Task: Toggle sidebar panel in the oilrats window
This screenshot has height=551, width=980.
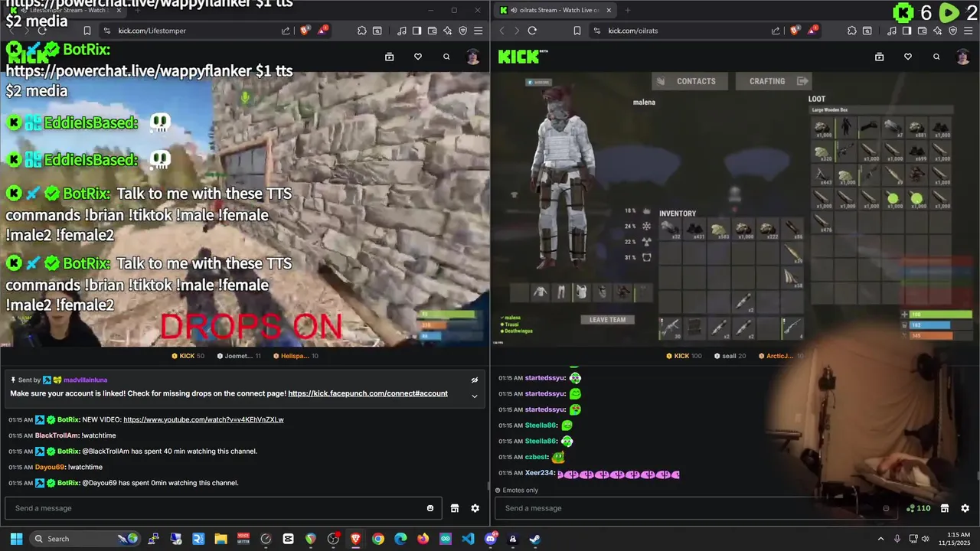Action: 906,31
